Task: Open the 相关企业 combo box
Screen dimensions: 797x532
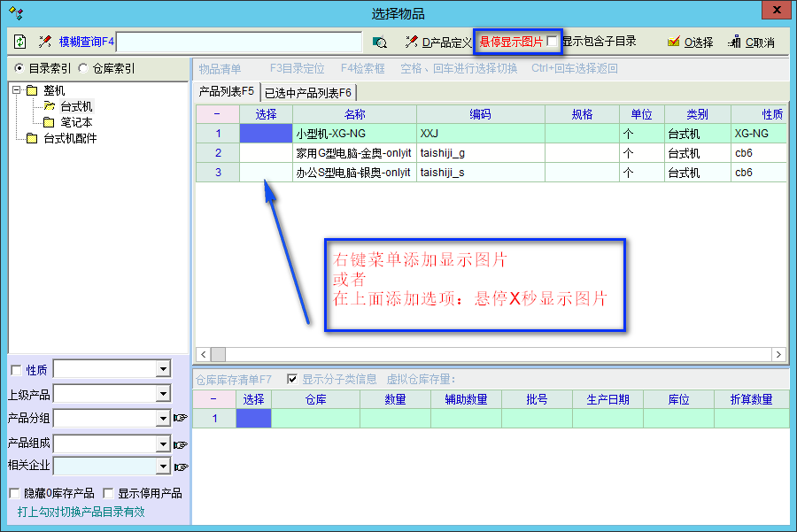Action: [163, 466]
